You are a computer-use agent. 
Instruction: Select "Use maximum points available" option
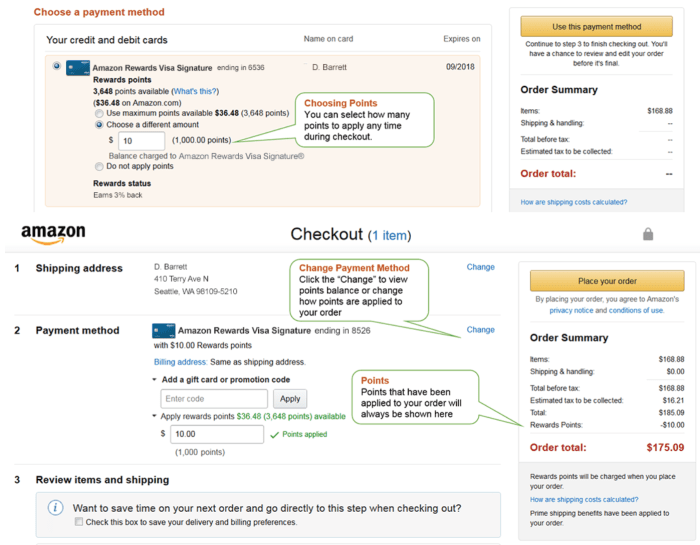(99, 113)
